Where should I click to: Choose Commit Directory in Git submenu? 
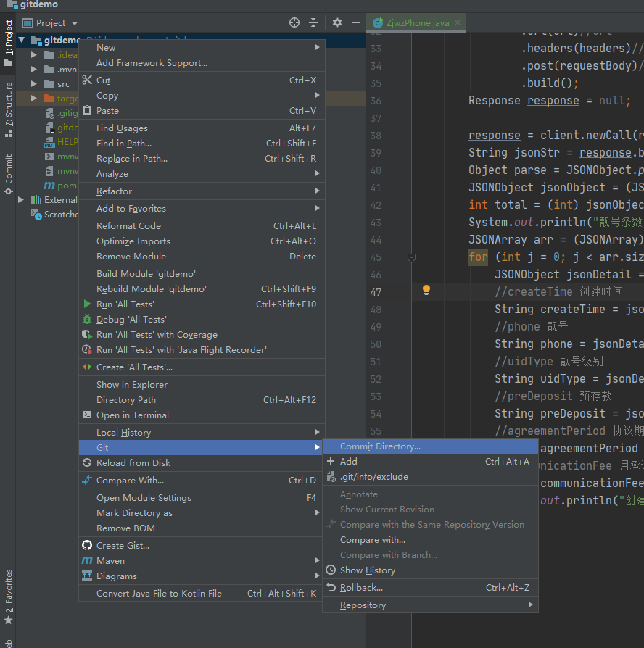[x=430, y=446]
